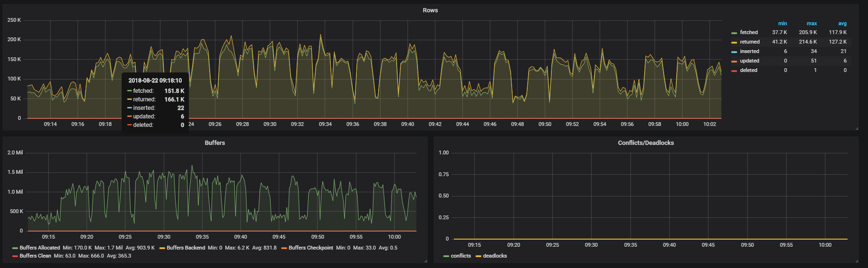
Task: Click the yellow swatch beside deadlocks legend
Action: point(478,256)
